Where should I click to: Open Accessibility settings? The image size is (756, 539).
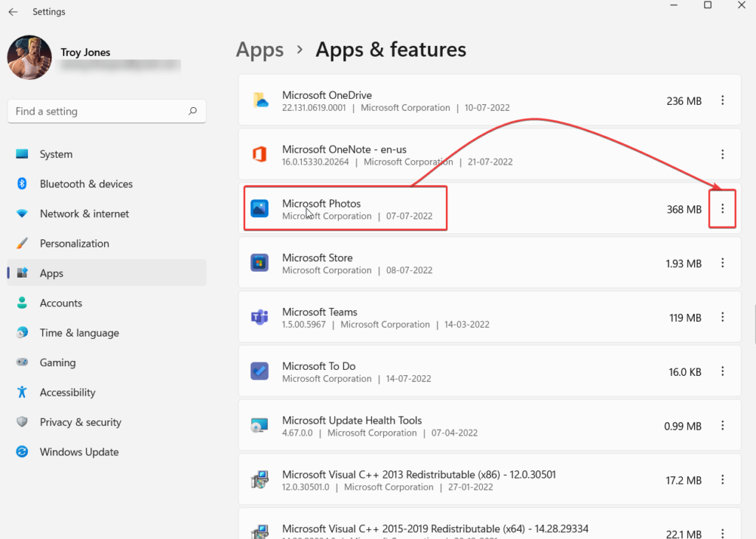coord(106,393)
